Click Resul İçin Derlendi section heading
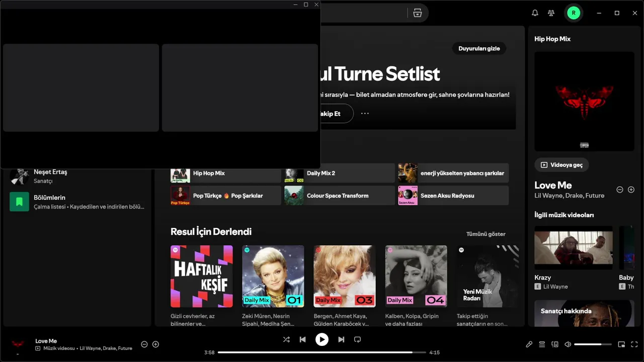 tap(211, 232)
